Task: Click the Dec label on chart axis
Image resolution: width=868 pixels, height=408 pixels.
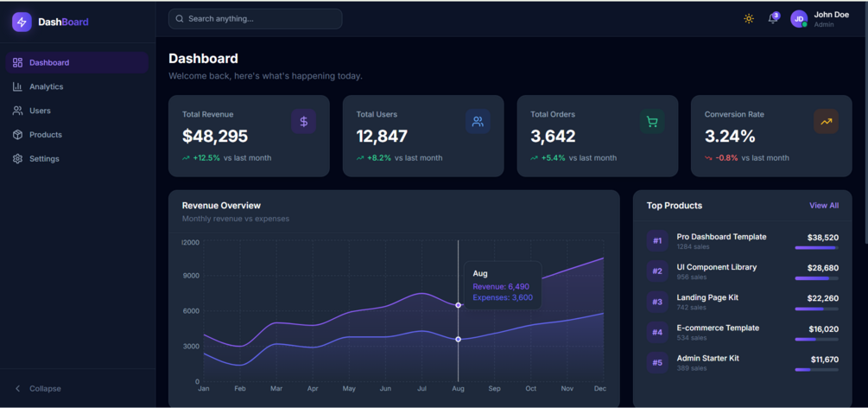Action: pos(600,389)
